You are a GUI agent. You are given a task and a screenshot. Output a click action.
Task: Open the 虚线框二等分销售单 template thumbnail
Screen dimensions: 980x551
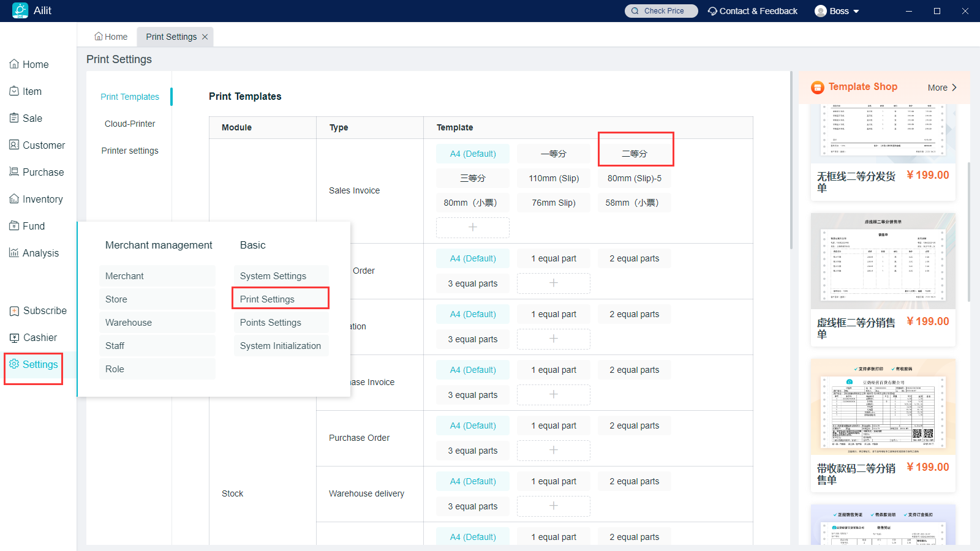883,261
